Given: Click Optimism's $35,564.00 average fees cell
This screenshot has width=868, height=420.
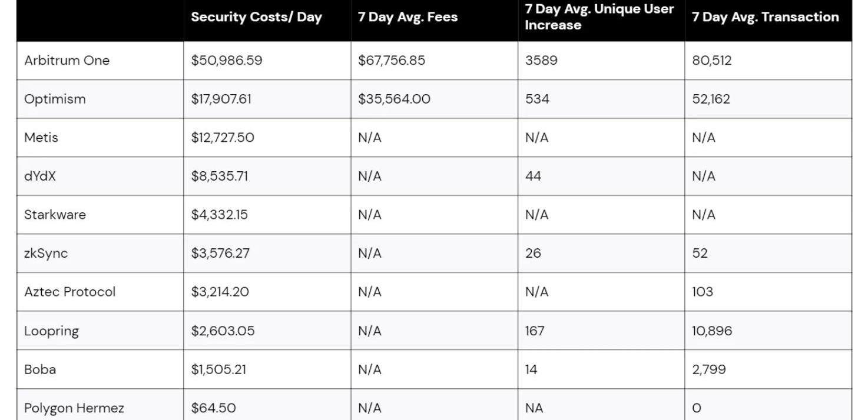Looking at the screenshot, I should (394, 99).
